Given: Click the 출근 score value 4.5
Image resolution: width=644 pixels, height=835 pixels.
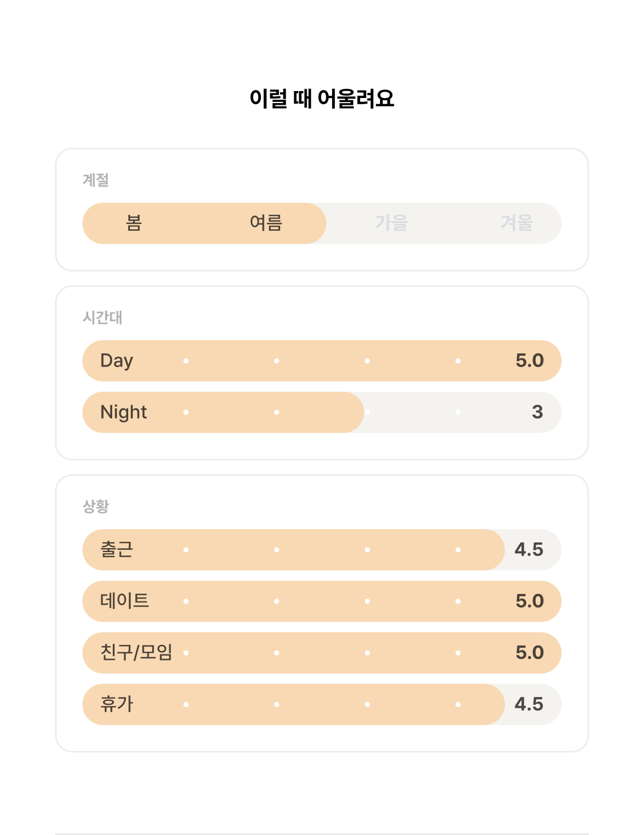Looking at the screenshot, I should tap(529, 550).
